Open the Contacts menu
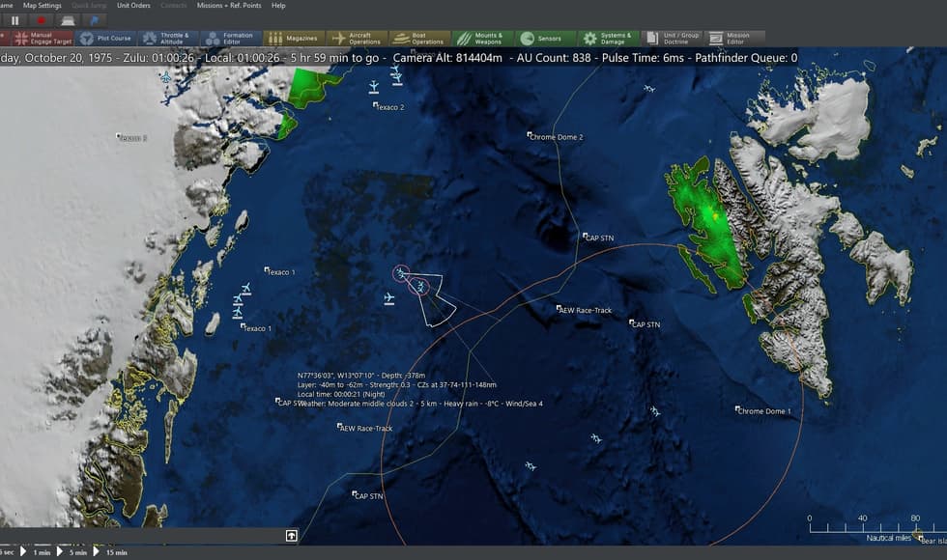The height and width of the screenshot is (560, 947). (173, 6)
